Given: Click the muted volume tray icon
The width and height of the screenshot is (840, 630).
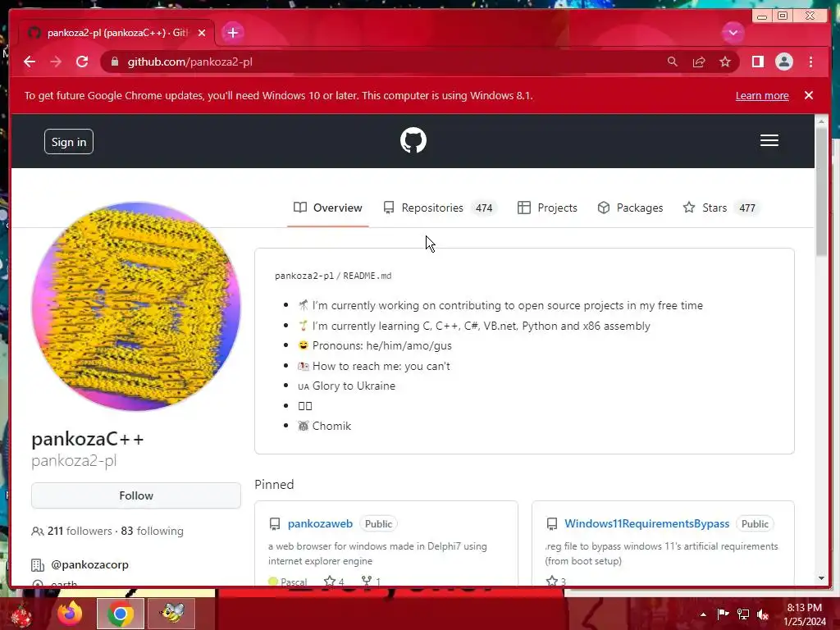Looking at the screenshot, I should (x=763, y=614).
